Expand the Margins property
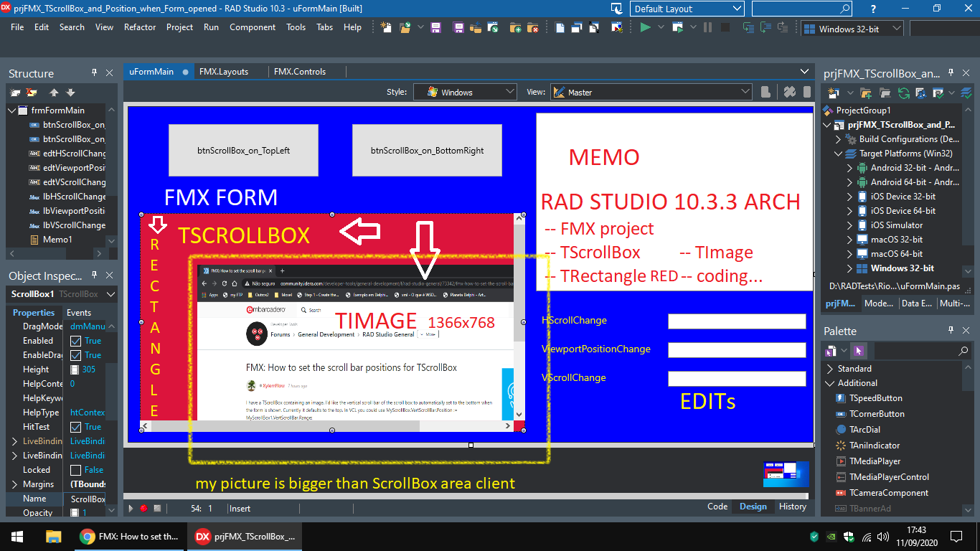980x551 pixels. tap(14, 484)
